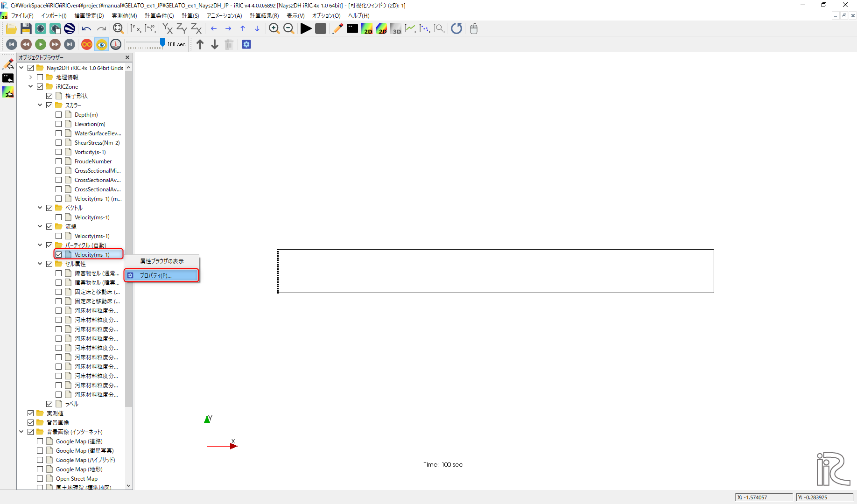
Task: Toggle the infinite loop animation icon
Action: coord(87,44)
